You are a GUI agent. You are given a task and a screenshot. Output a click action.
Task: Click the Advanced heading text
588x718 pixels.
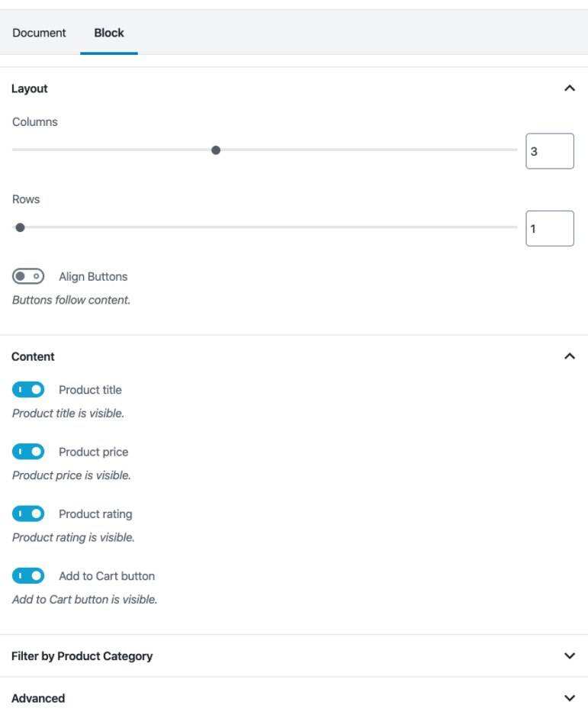[x=38, y=698]
